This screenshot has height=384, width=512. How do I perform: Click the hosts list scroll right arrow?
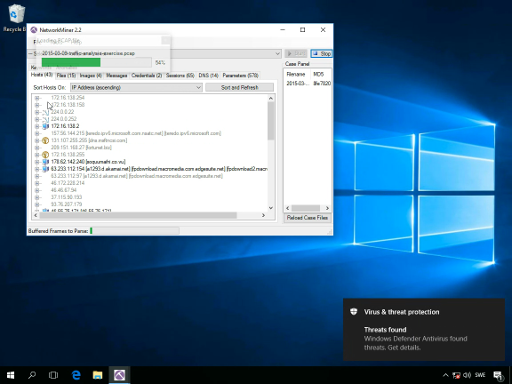pos(263,215)
